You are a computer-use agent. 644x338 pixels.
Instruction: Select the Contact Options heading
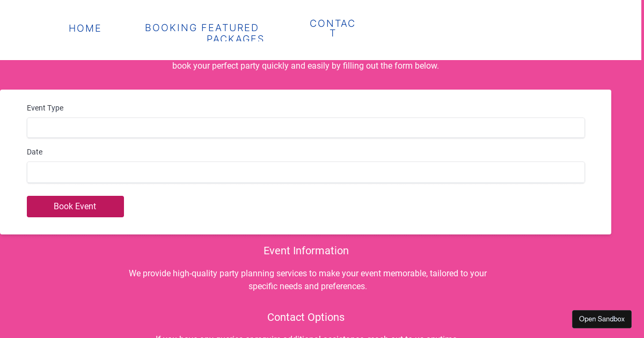pyautogui.click(x=306, y=317)
